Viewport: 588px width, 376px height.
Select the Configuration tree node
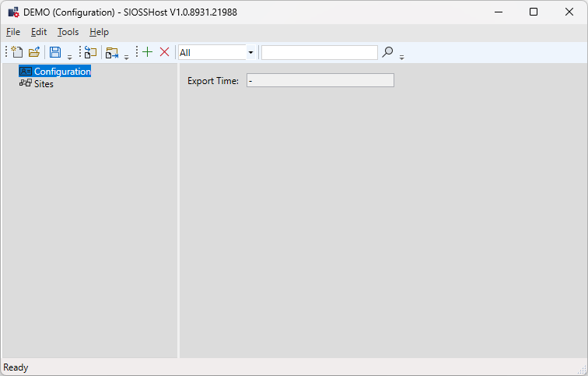[x=62, y=72]
